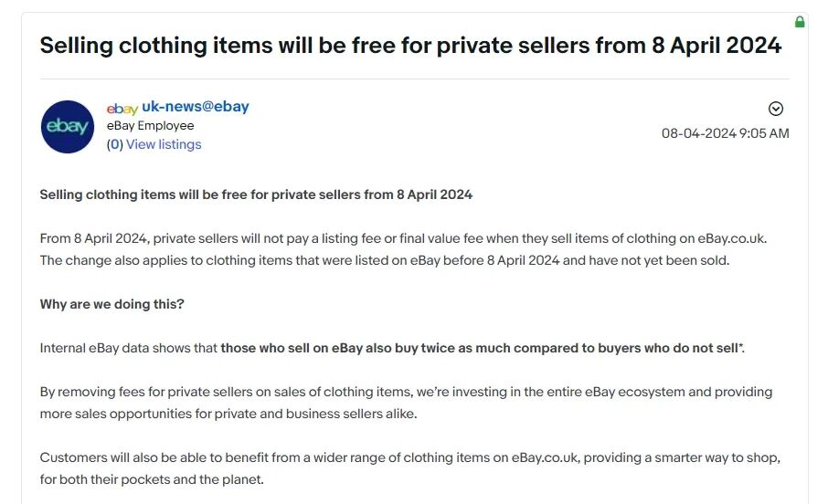Image resolution: width=828 pixels, height=504 pixels.
Task: Click the "Why are we doing this?" subheading
Action: [x=111, y=304]
